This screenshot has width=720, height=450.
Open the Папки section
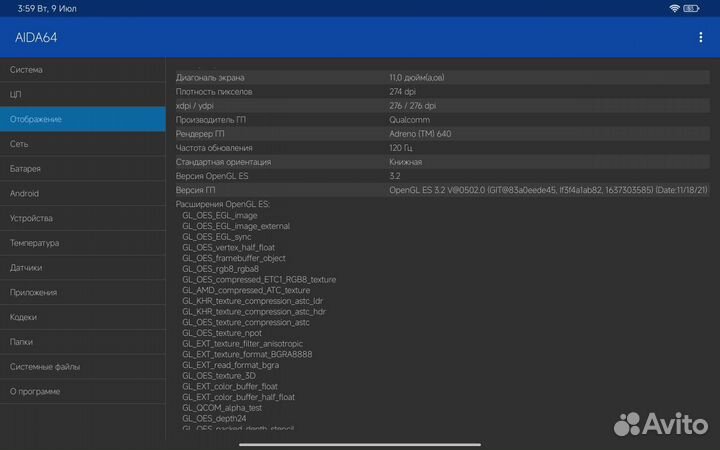coord(83,342)
